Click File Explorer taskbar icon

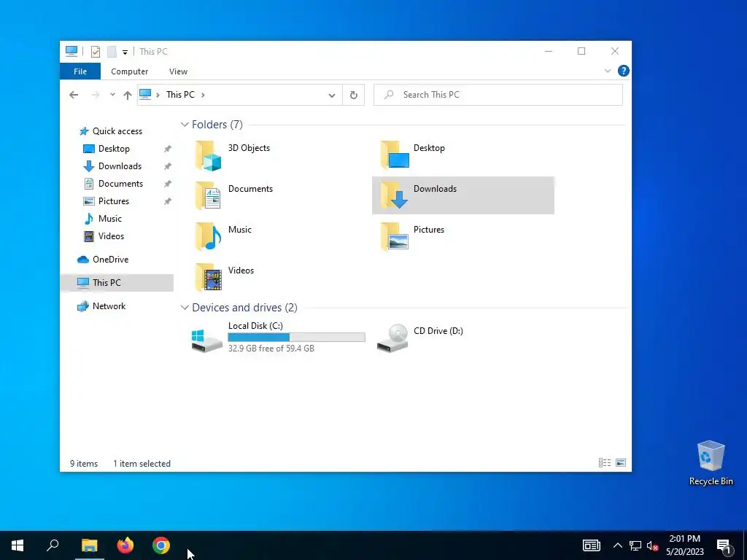tap(89, 545)
